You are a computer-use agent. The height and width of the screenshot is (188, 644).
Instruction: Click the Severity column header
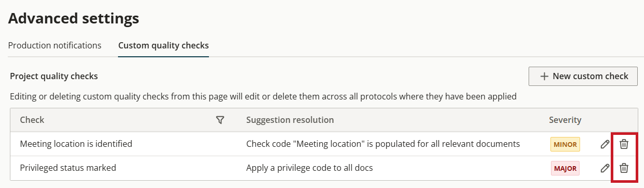[565, 120]
